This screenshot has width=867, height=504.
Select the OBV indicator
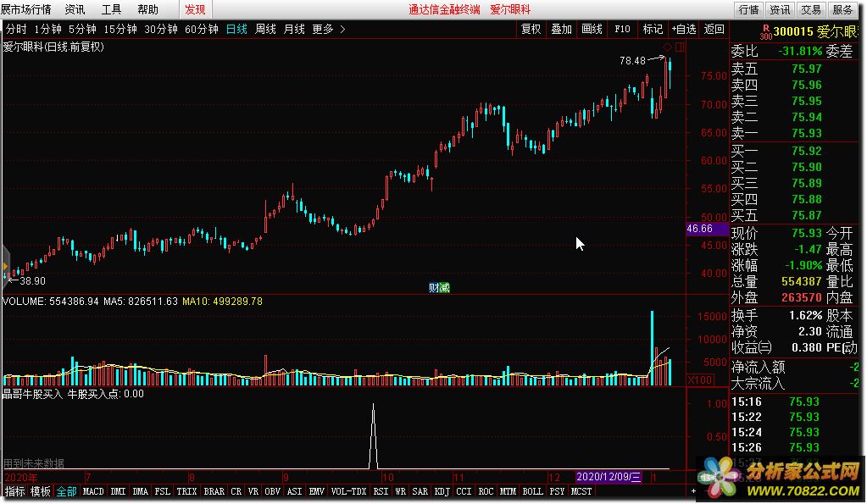point(273,491)
